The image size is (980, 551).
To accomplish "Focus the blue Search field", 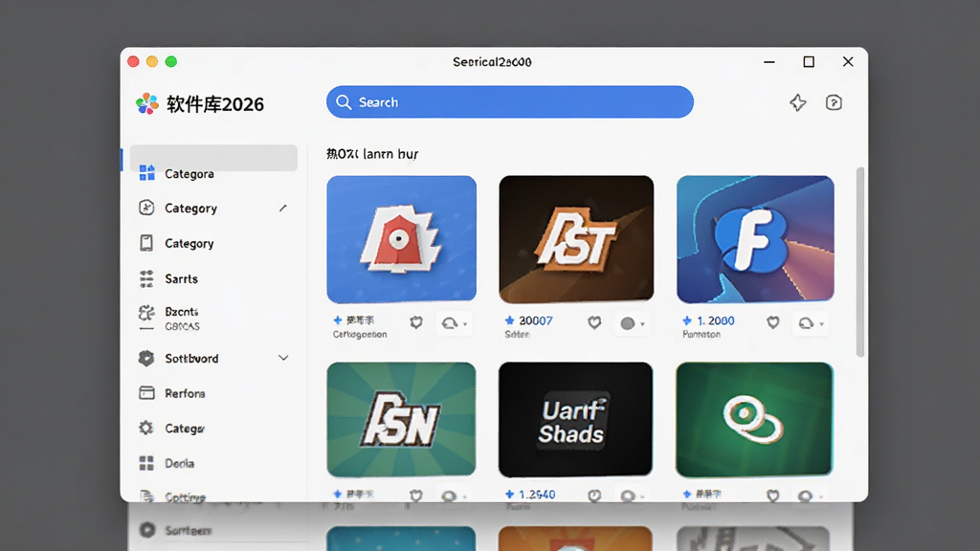I will coord(510,101).
